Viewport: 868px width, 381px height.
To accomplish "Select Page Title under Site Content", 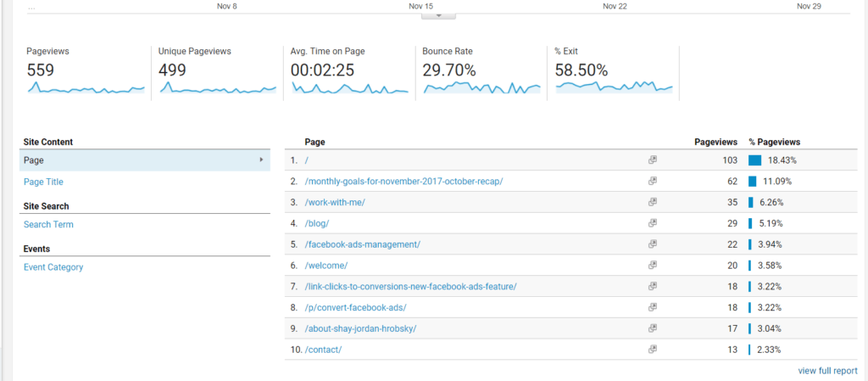I will [x=43, y=182].
